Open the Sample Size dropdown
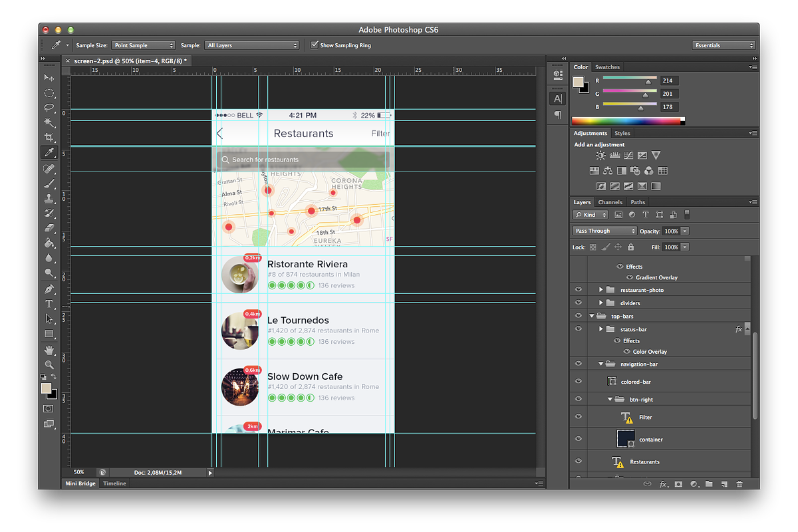 (x=143, y=45)
